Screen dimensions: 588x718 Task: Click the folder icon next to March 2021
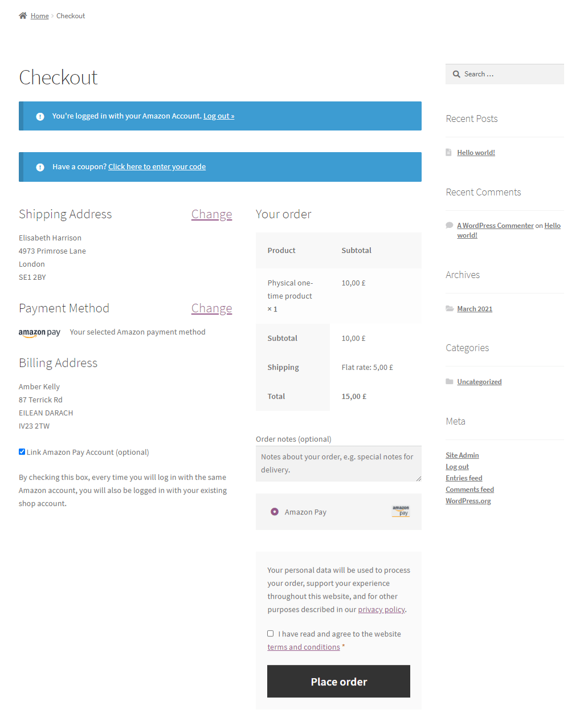tap(450, 308)
